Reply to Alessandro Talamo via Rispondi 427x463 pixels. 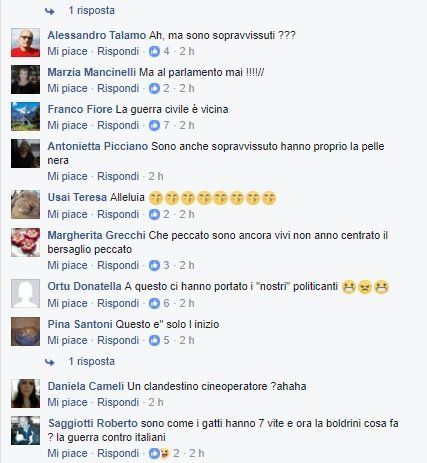(x=118, y=51)
